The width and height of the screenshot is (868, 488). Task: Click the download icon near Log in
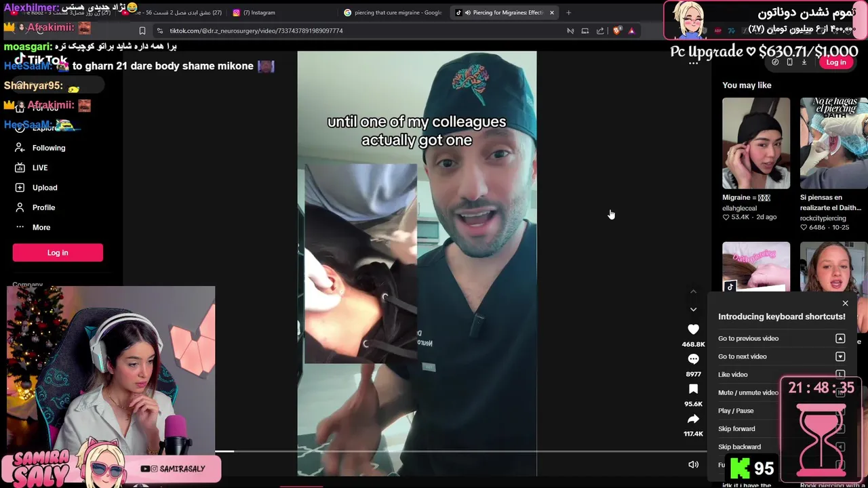pyautogui.click(x=804, y=62)
